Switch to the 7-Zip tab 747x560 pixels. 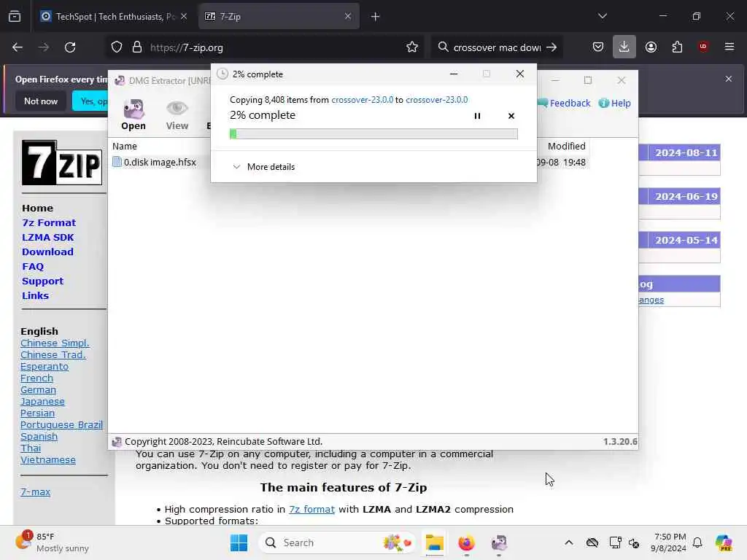coord(279,17)
